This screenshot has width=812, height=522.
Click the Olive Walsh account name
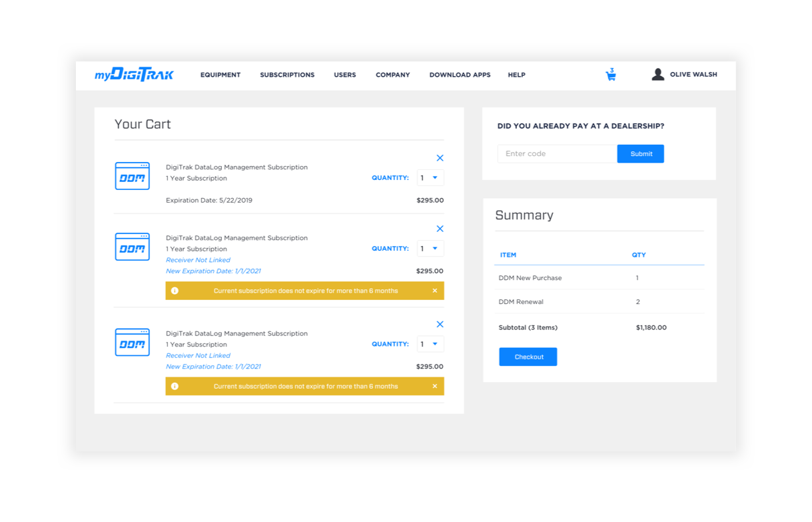click(693, 75)
